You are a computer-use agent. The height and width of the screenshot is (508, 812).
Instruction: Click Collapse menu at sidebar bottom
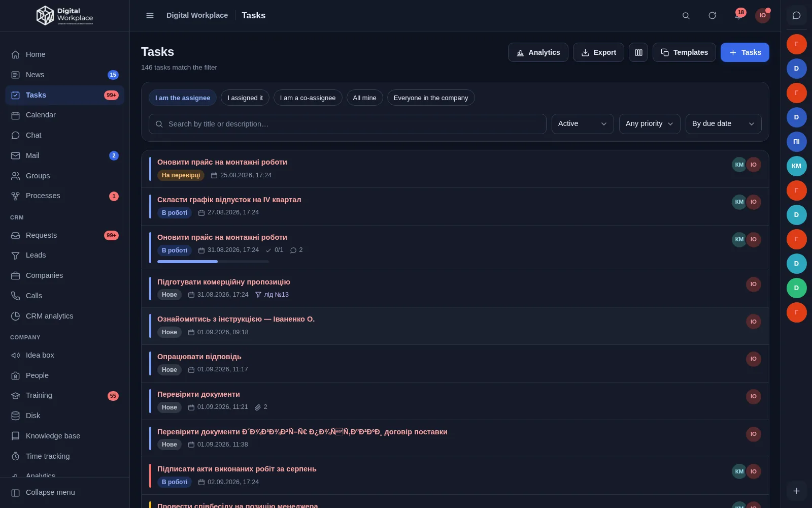click(x=65, y=492)
